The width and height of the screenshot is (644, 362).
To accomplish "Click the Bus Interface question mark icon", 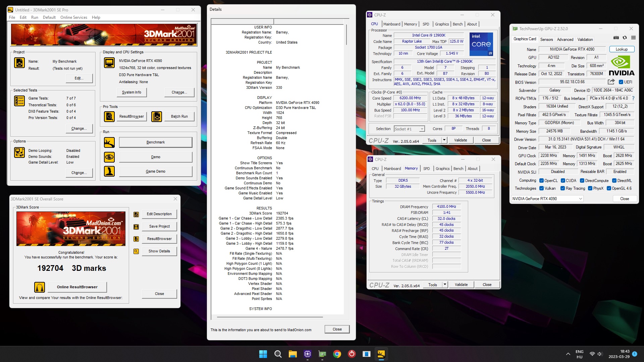I will (633, 98).
